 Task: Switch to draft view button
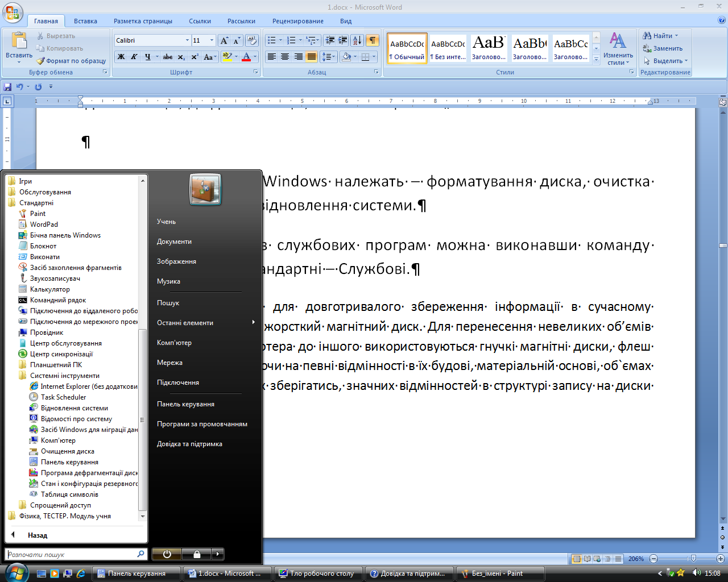click(x=618, y=559)
